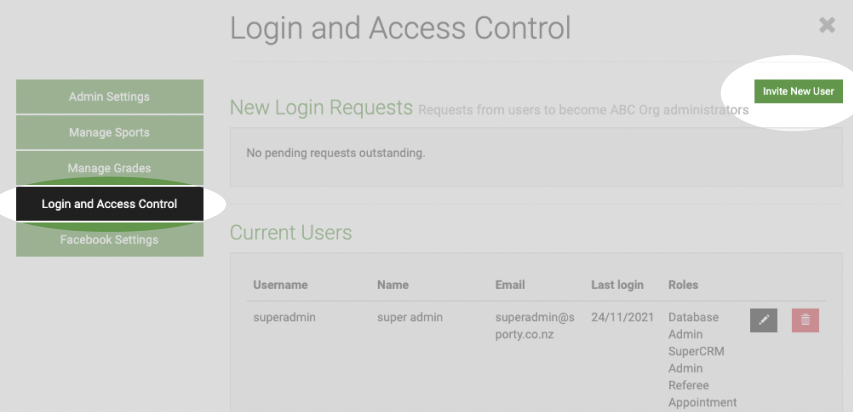This screenshot has width=853, height=412.
Task: Click the Invite New User button
Action: pyautogui.click(x=798, y=91)
